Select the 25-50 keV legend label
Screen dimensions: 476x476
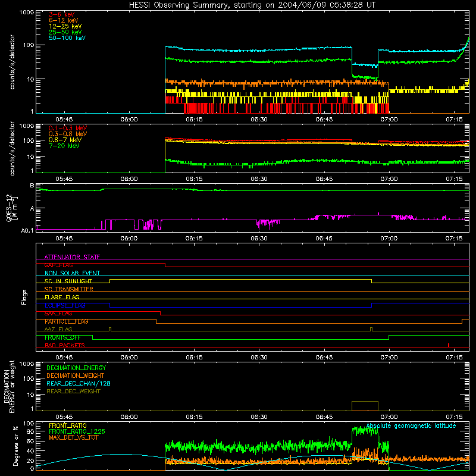[65, 32]
